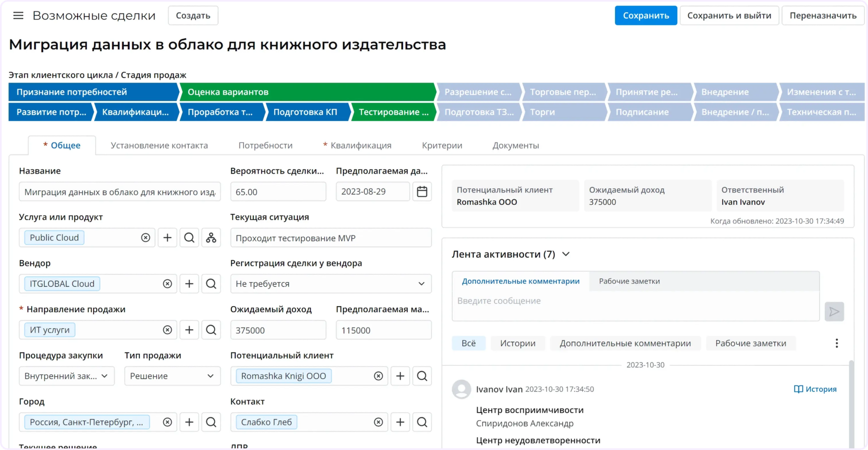Image resolution: width=868 pixels, height=450 pixels.
Task: Select the Признание потребностей lifecycle stage
Action: click(93, 92)
